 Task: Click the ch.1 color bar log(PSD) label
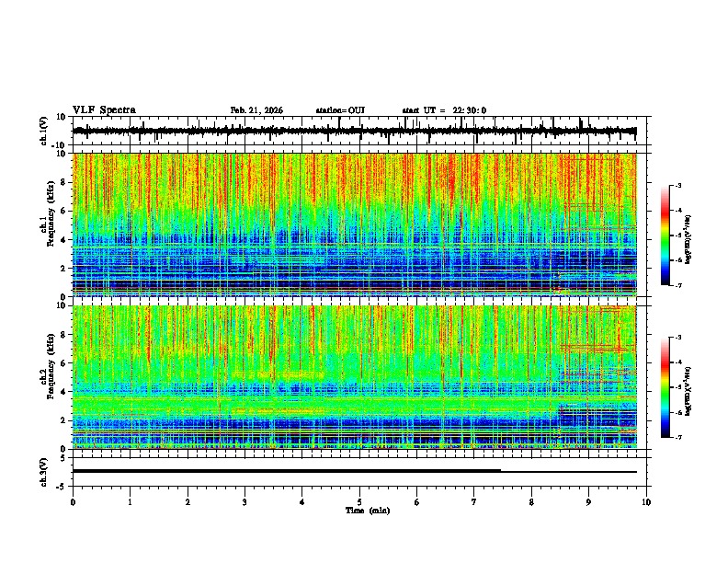[x=688, y=240]
